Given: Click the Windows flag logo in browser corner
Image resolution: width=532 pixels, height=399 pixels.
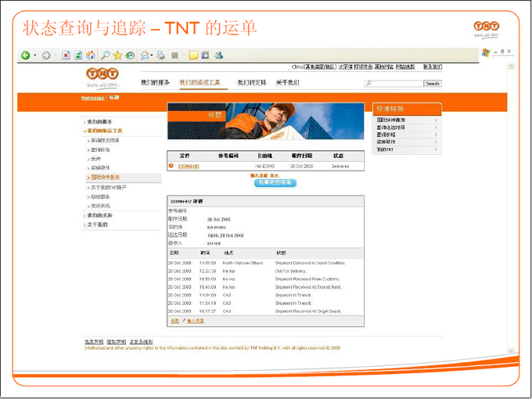Looking at the screenshot, I should (486, 52).
